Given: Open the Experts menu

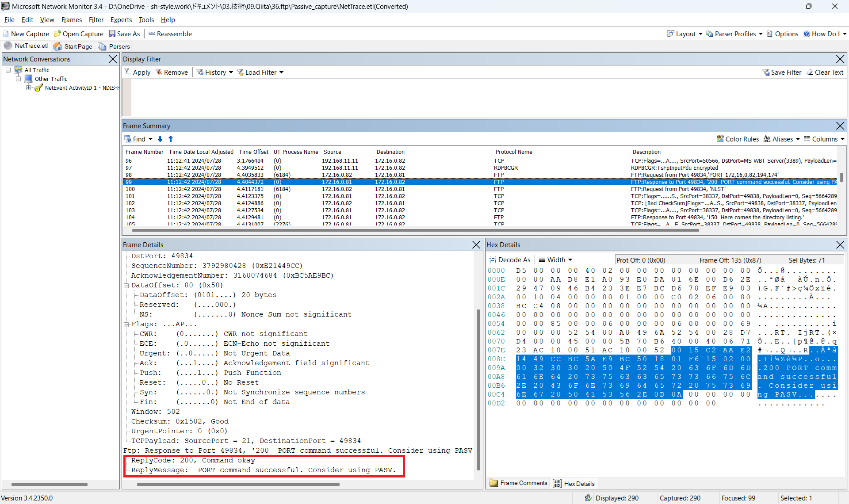Looking at the screenshot, I should tap(121, 20).
